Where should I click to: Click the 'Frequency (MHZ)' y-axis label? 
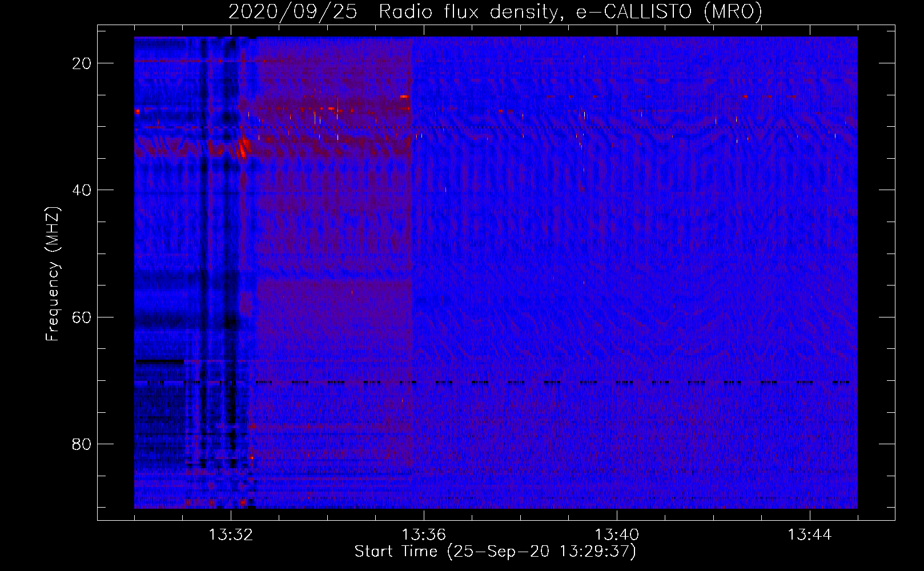(x=53, y=274)
